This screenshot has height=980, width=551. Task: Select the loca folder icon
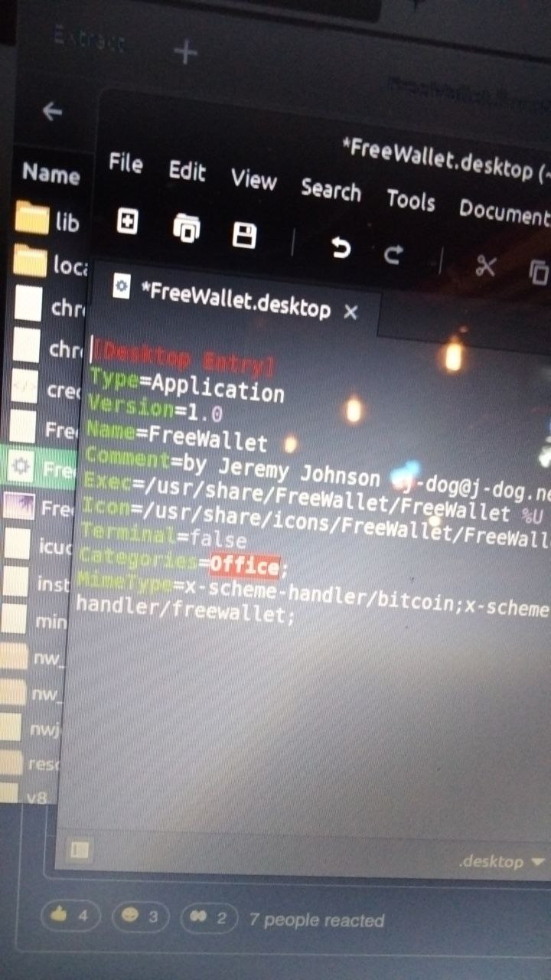(x=31, y=262)
